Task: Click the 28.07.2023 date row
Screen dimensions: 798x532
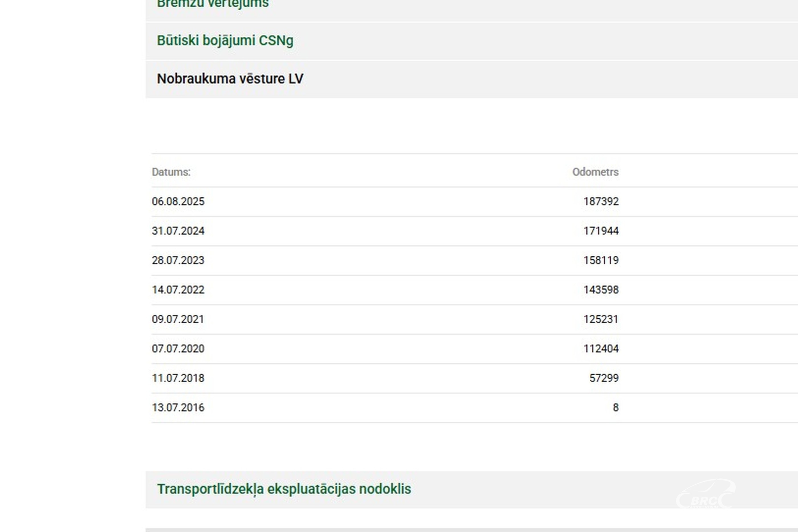Action: [x=178, y=260]
